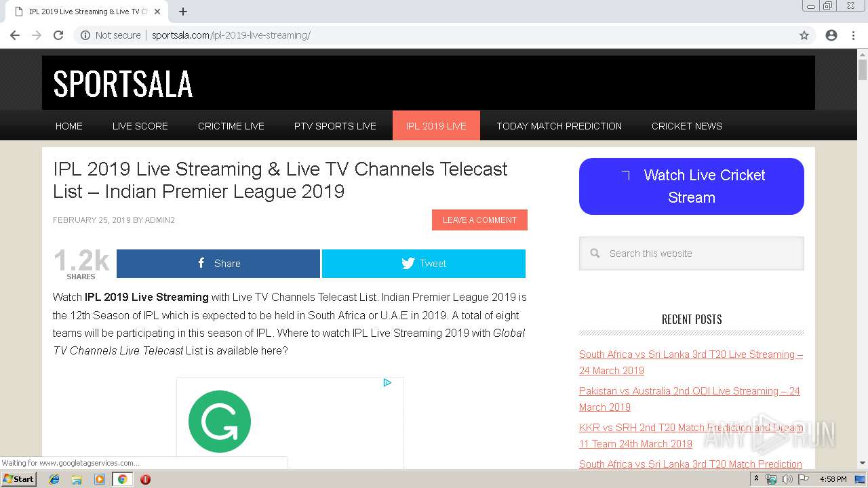The image size is (868, 488).
Task: Select the IPL 2019 Live Streaming browser tab
Action: [x=87, y=12]
